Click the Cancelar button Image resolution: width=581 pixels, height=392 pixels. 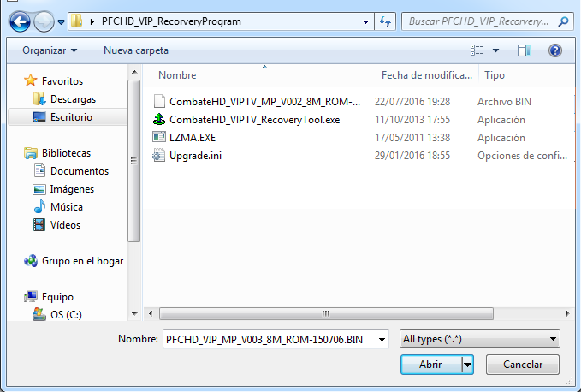coord(523,365)
